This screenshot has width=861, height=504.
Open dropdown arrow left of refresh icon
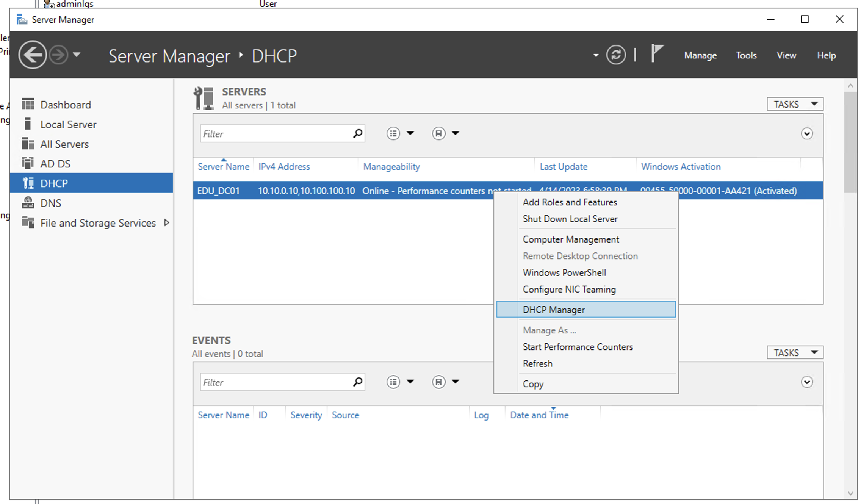click(596, 55)
